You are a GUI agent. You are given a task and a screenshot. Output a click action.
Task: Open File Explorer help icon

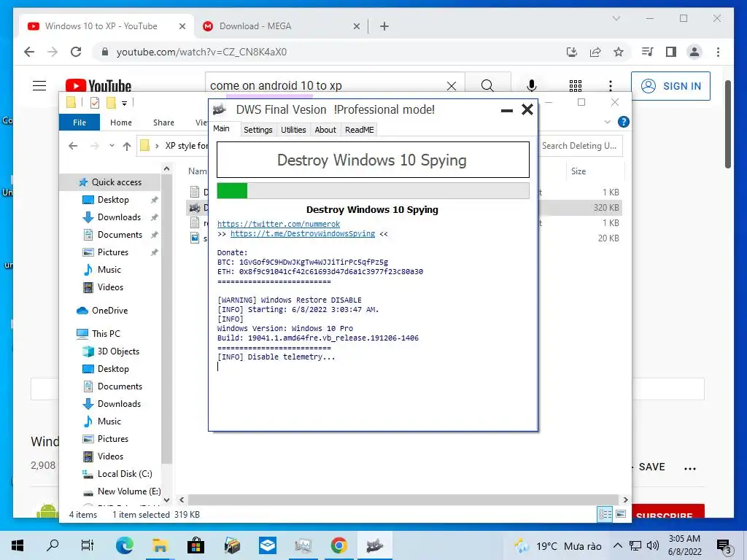tap(623, 122)
